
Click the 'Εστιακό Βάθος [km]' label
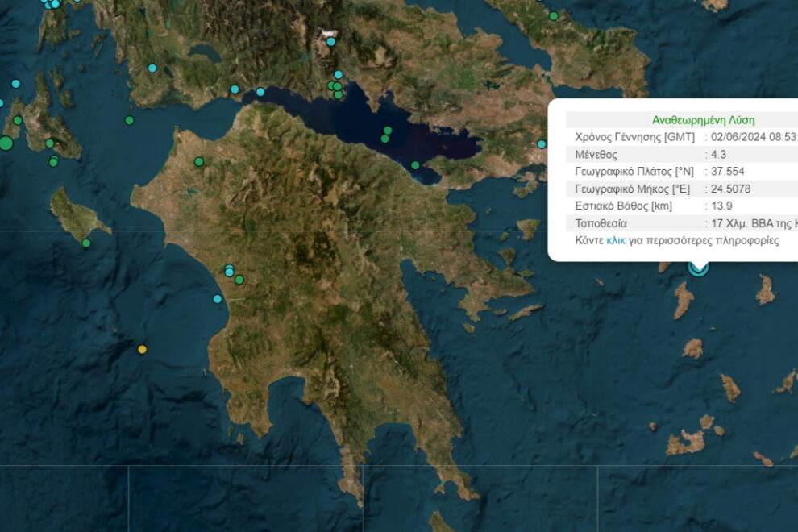pos(623,206)
